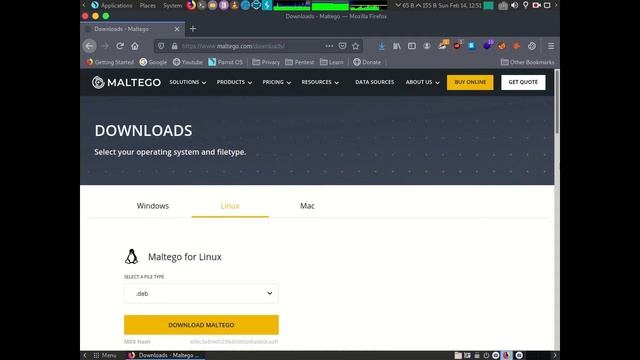The height and width of the screenshot is (360, 640).
Task: Select the Downloads - Maltego browser tab
Action: coord(133,29)
